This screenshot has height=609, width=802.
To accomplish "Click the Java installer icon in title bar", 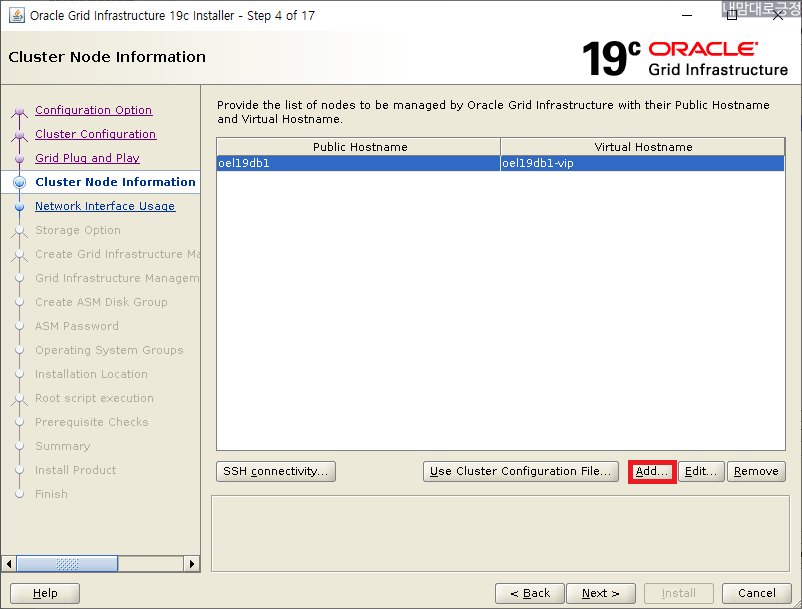I will coord(17,15).
